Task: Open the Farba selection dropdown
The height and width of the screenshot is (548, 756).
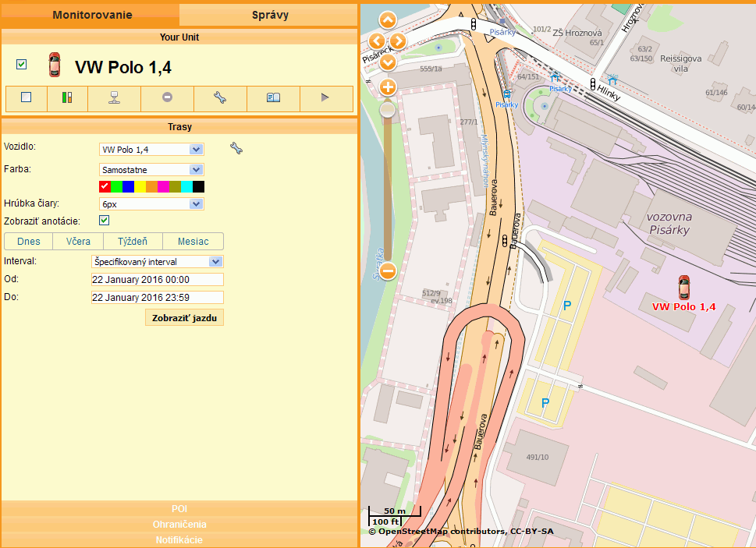Action: (x=151, y=169)
